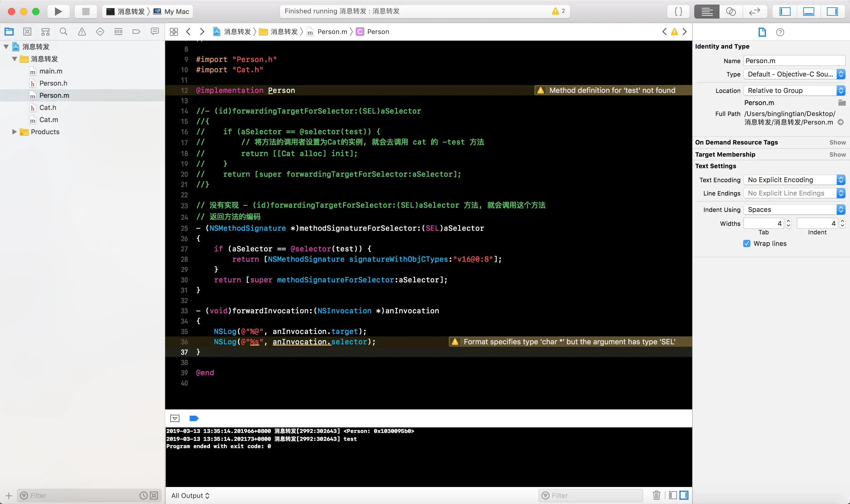850x504 pixels.
Task: Expand the Products folder
Action: tap(14, 132)
